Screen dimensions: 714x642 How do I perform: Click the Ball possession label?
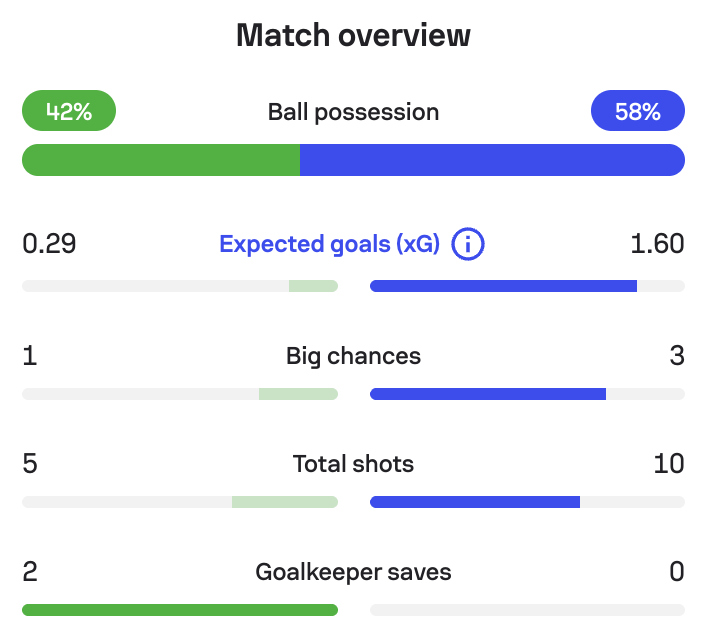click(353, 112)
